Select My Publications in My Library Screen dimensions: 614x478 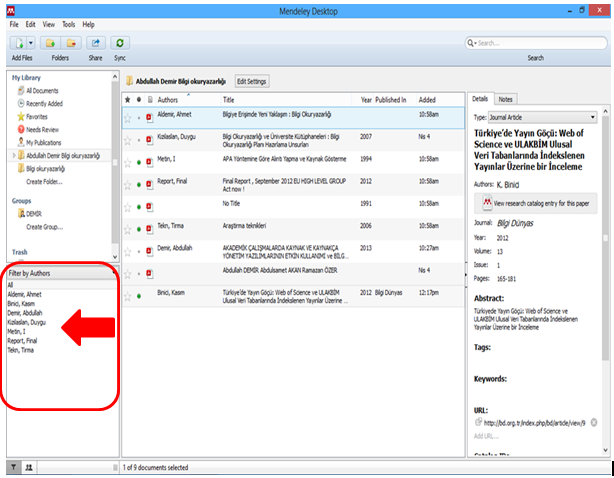[x=43, y=142]
